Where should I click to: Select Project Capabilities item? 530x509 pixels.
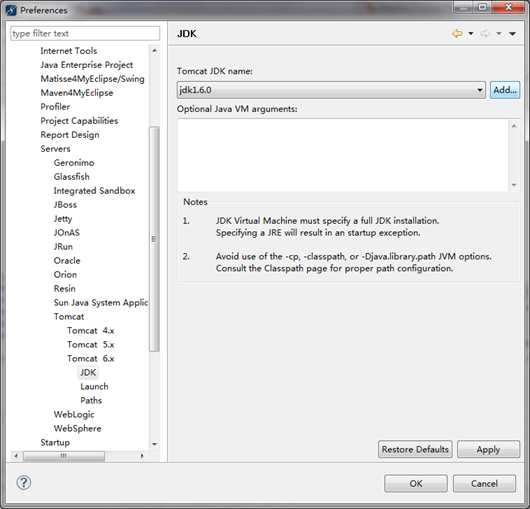click(79, 121)
